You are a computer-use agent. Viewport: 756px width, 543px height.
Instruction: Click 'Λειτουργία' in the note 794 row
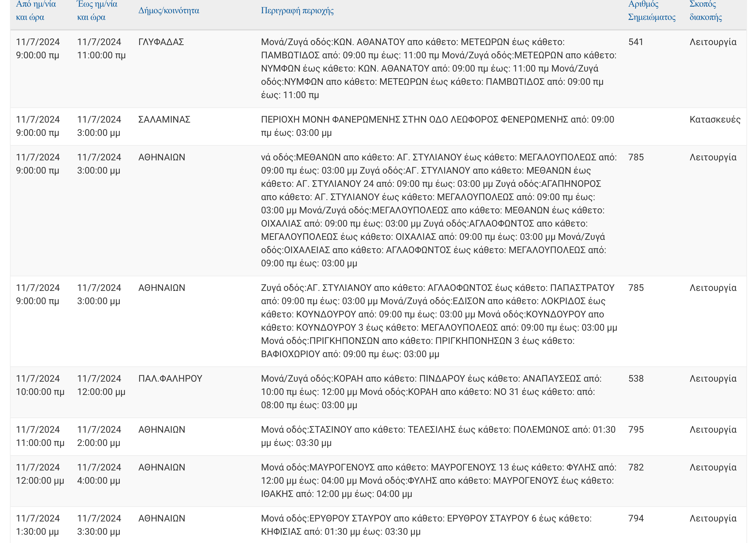pyautogui.click(x=713, y=518)
